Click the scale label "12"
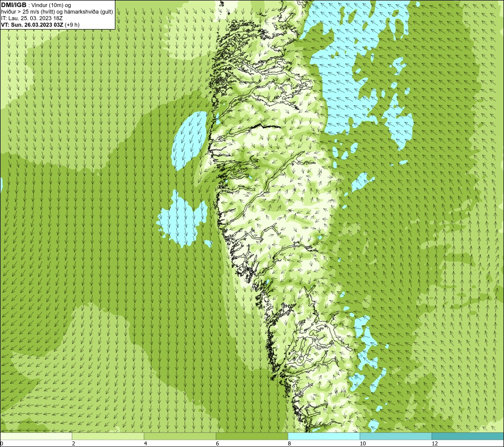Viewport: 504px width, 447px height. pos(435,444)
